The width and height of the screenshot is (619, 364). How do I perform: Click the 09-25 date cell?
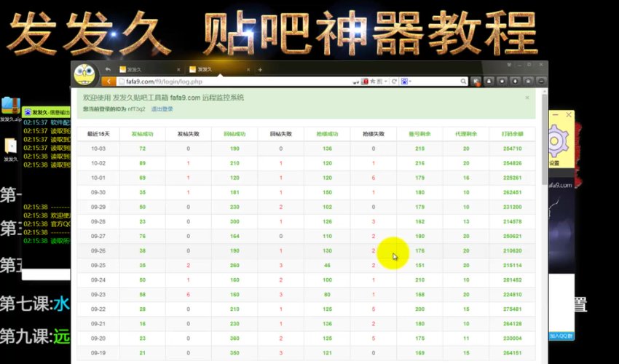(98, 265)
